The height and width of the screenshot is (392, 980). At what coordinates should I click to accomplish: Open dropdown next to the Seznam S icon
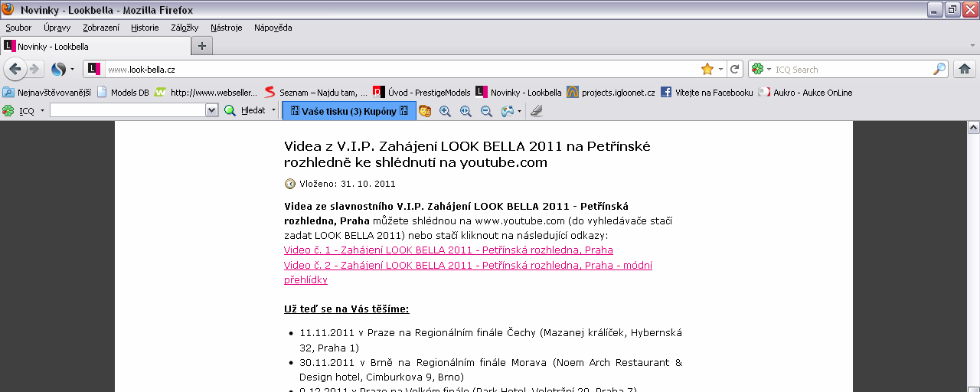[72, 69]
